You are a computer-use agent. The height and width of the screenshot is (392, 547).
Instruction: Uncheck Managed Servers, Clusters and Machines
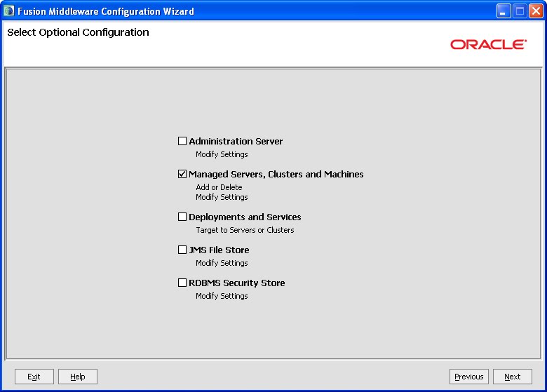[x=182, y=174]
